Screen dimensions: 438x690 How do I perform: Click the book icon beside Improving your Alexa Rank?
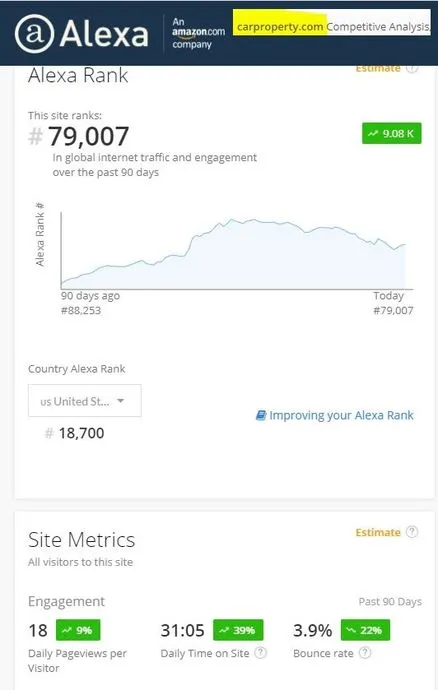click(261, 415)
